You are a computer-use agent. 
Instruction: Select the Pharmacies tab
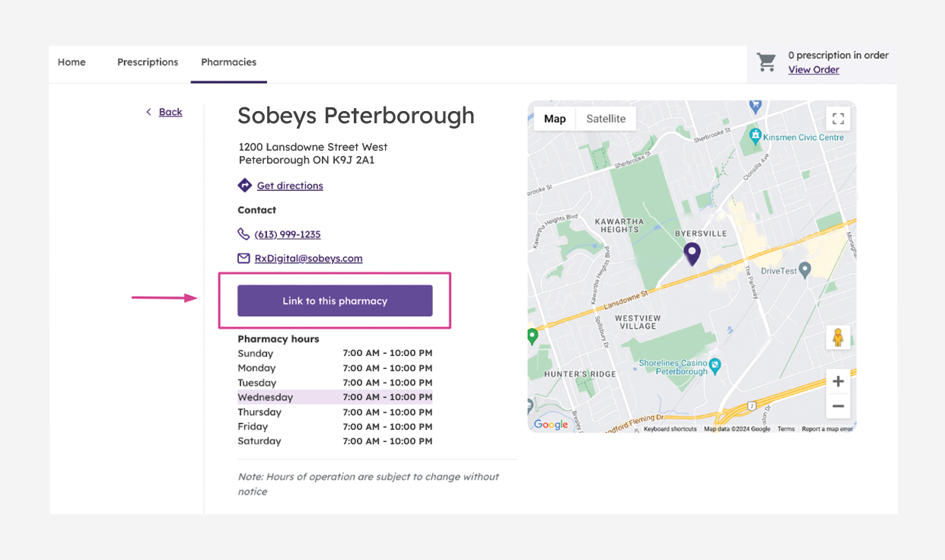[x=228, y=62]
